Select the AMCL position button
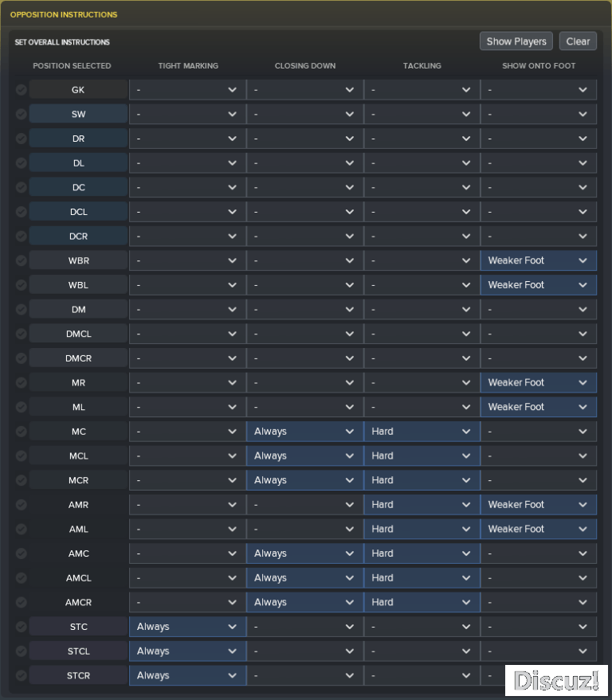612x700 pixels. pyautogui.click(x=78, y=578)
